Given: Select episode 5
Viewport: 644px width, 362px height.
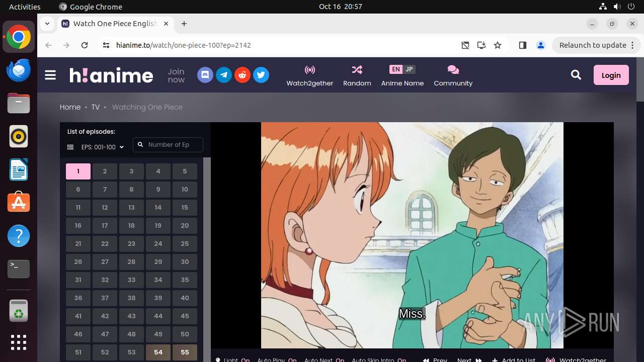Looking at the screenshot, I should click(x=185, y=171).
